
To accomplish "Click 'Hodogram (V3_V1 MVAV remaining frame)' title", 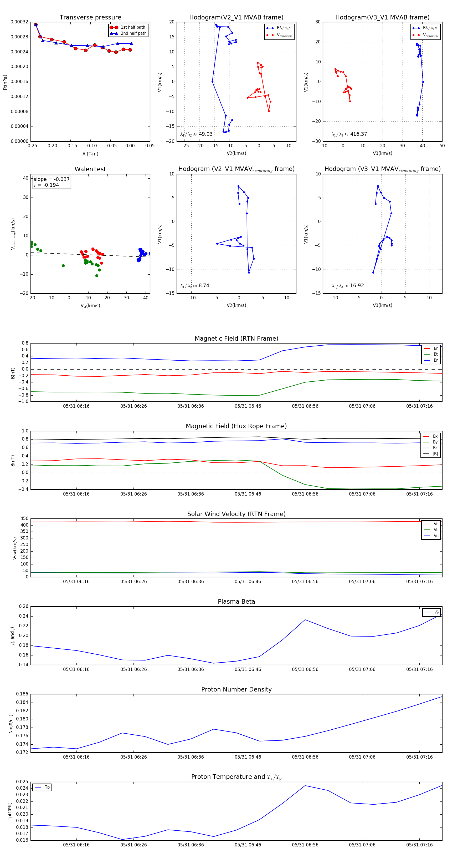I will pyautogui.click(x=382, y=169).
